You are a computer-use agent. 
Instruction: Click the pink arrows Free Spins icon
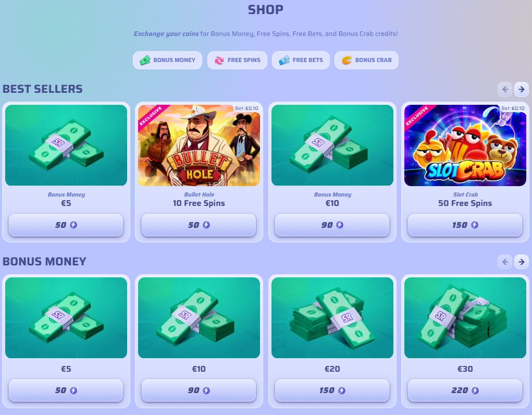click(x=219, y=60)
